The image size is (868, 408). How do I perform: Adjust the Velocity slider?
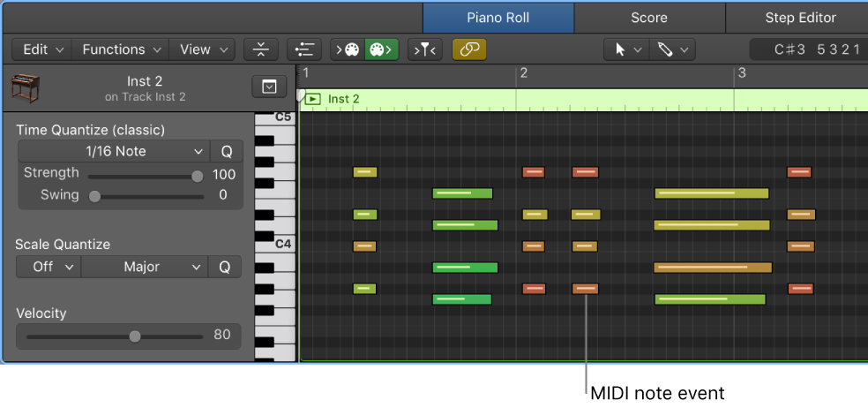pyautogui.click(x=134, y=336)
